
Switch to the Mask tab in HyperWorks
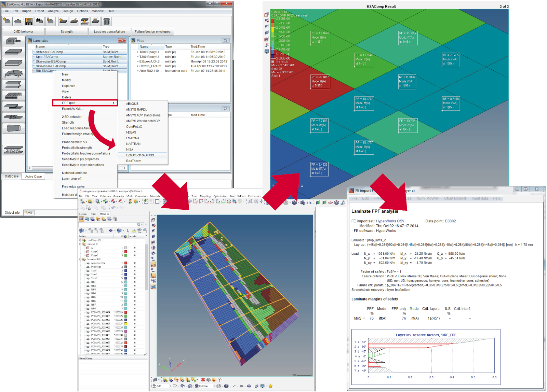click(x=93, y=214)
